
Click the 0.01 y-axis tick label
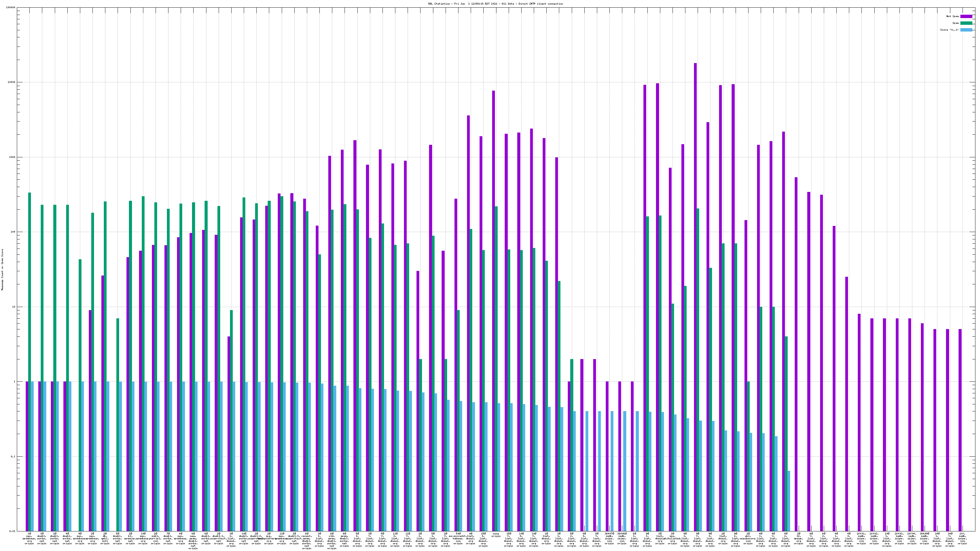(13, 531)
